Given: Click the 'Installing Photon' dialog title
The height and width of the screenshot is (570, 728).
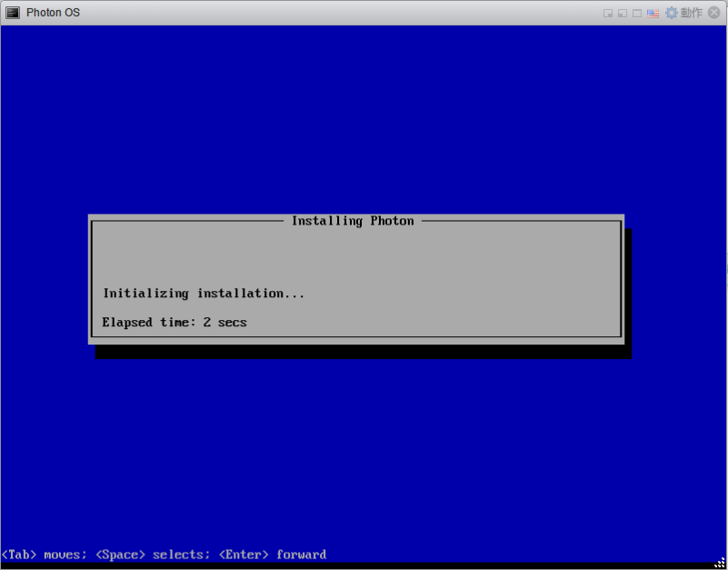Looking at the screenshot, I should pos(353,221).
